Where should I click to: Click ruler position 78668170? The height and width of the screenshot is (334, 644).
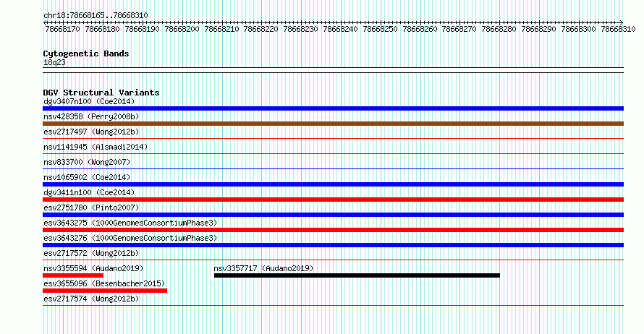62,30
